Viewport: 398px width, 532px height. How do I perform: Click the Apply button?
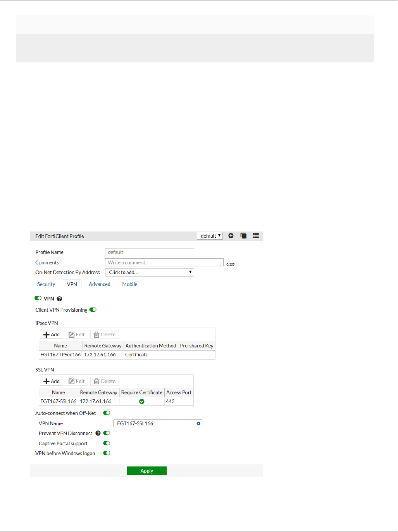point(147,471)
